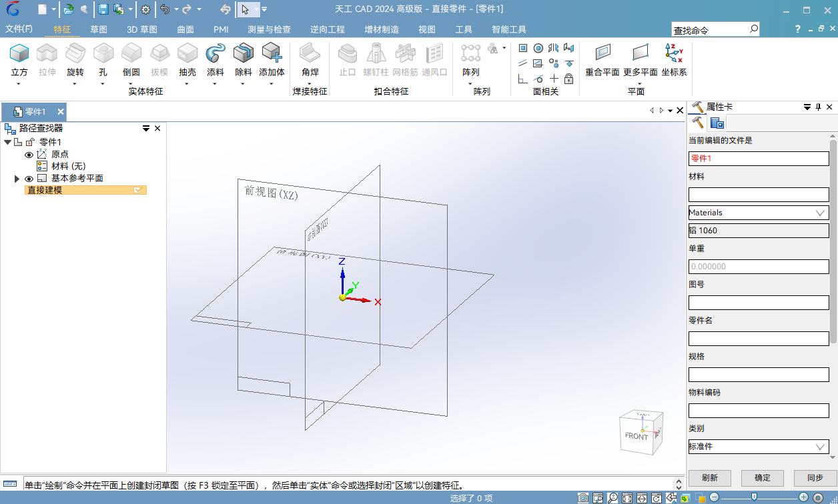Switch to the 曲面 ribbon tab
The width and height of the screenshot is (838, 504).
point(185,29)
